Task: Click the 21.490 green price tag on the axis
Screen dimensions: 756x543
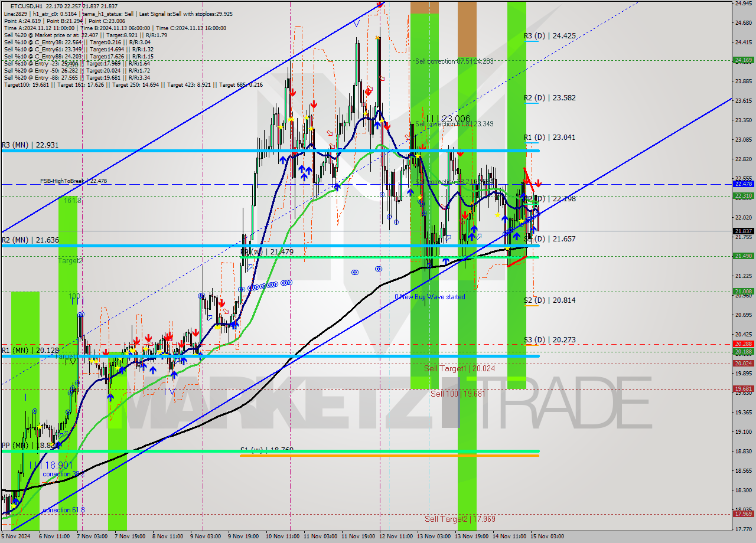Action: click(x=743, y=256)
